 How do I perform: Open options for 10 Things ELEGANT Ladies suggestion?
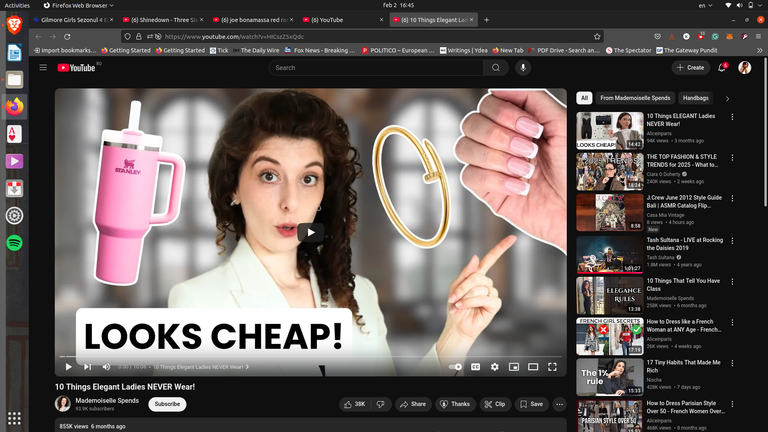732,117
